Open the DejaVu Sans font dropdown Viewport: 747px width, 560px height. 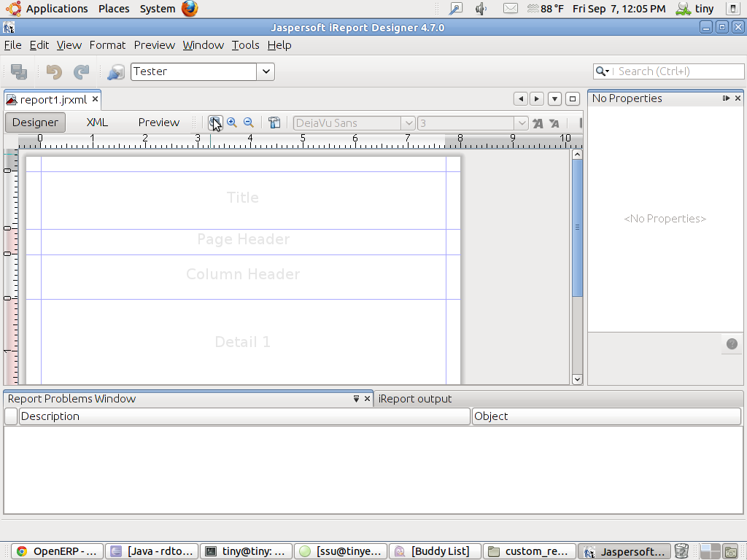click(407, 123)
